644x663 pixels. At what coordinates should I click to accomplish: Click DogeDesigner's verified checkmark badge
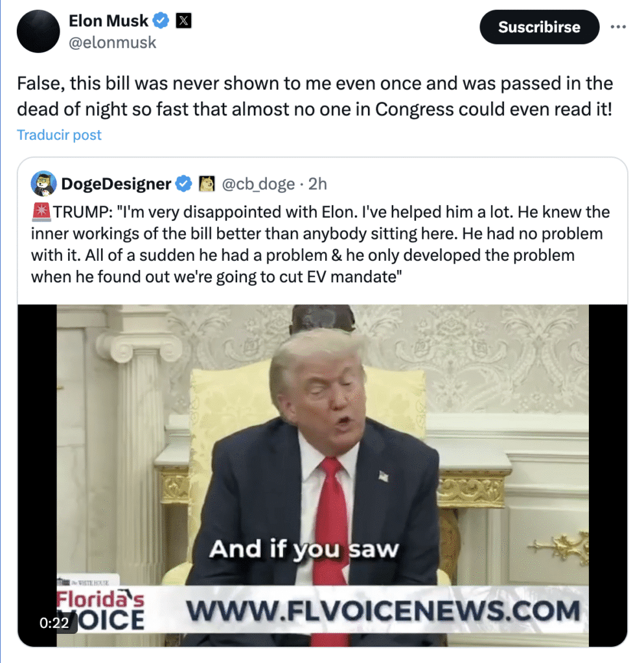(183, 184)
